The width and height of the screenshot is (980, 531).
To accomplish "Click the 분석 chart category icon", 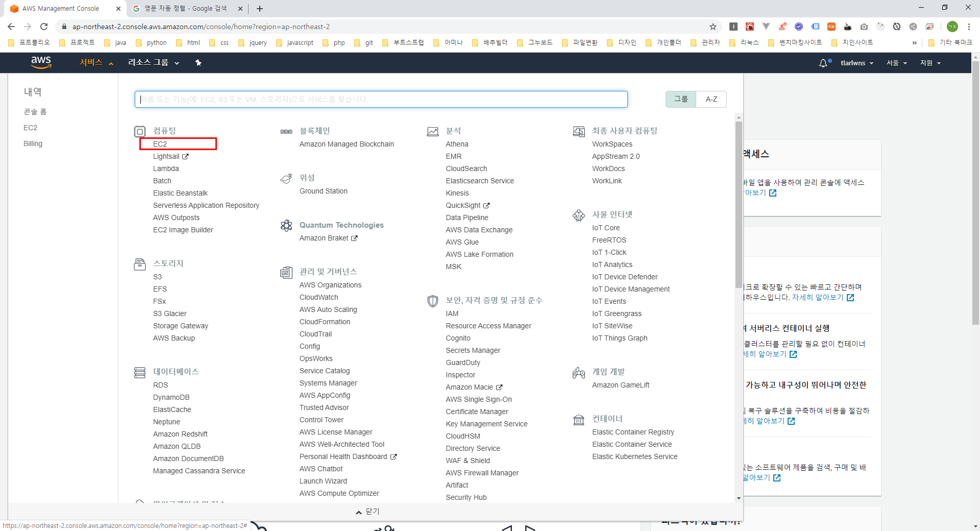I will pyautogui.click(x=433, y=131).
